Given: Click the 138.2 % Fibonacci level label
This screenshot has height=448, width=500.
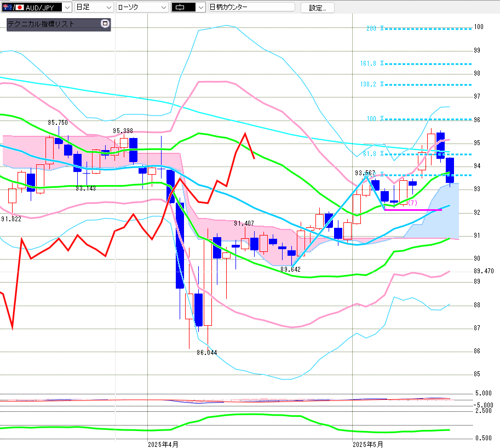Looking at the screenshot, I should [x=372, y=84].
